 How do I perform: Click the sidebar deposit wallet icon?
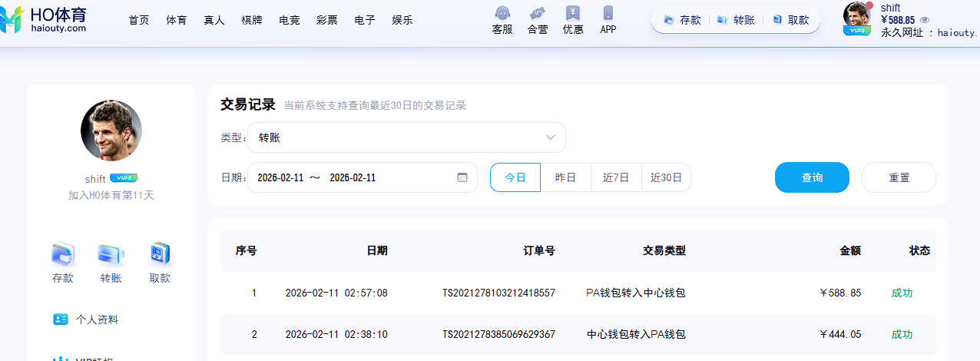[x=63, y=254]
